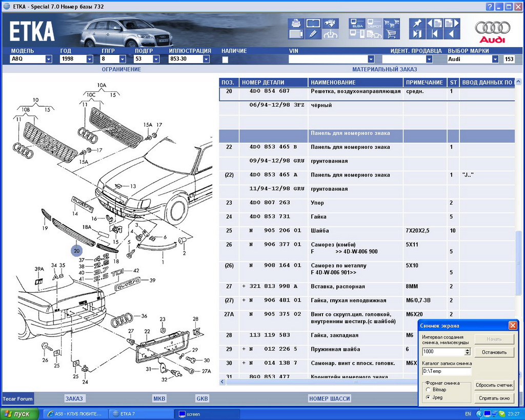Viewport: 525px width, 420px height.
Task: Select the Bitmap format radio button
Action: click(x=429, y=390)
